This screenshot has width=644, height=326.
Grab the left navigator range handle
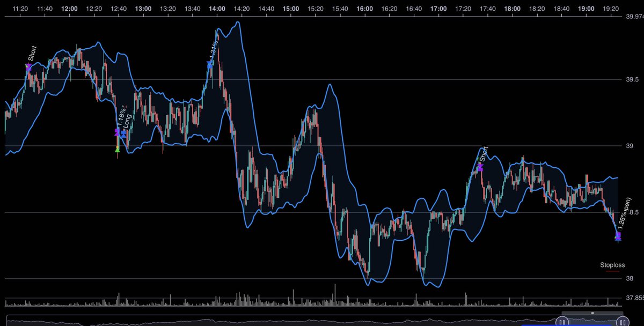tap(562, 322)
